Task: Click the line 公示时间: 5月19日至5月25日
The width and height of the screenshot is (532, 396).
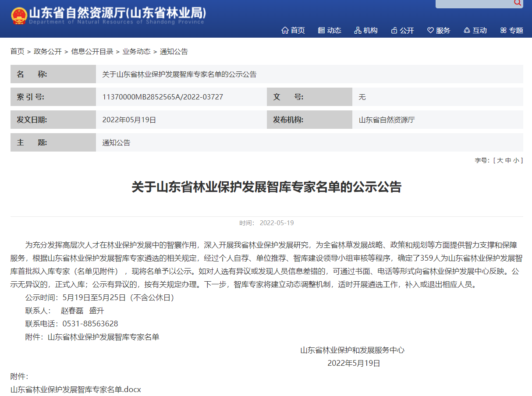Action: point(100,297)
